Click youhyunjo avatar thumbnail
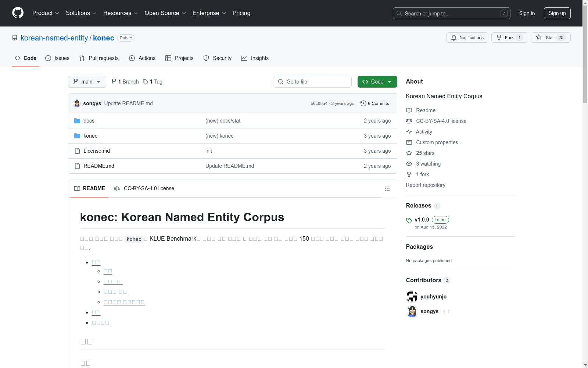The image size is (588, 368). click(x=412, y=297)
